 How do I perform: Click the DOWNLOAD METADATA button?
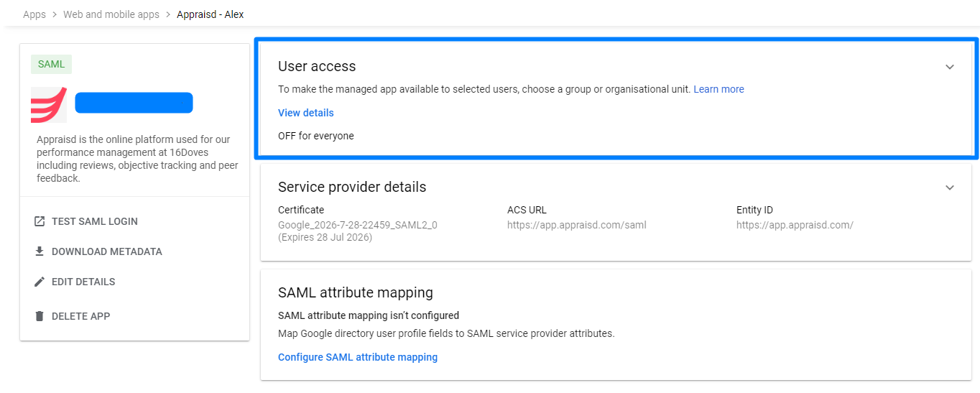pos(98,251)
